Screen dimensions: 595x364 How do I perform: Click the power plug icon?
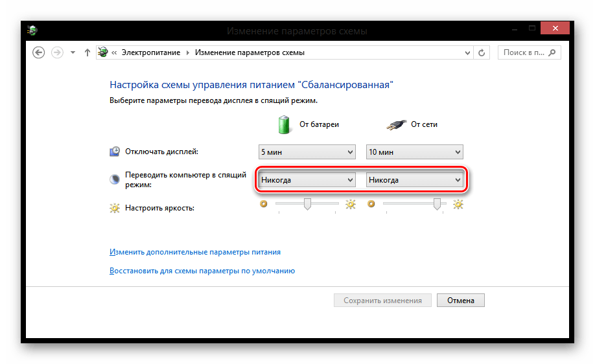coord(396,125)
